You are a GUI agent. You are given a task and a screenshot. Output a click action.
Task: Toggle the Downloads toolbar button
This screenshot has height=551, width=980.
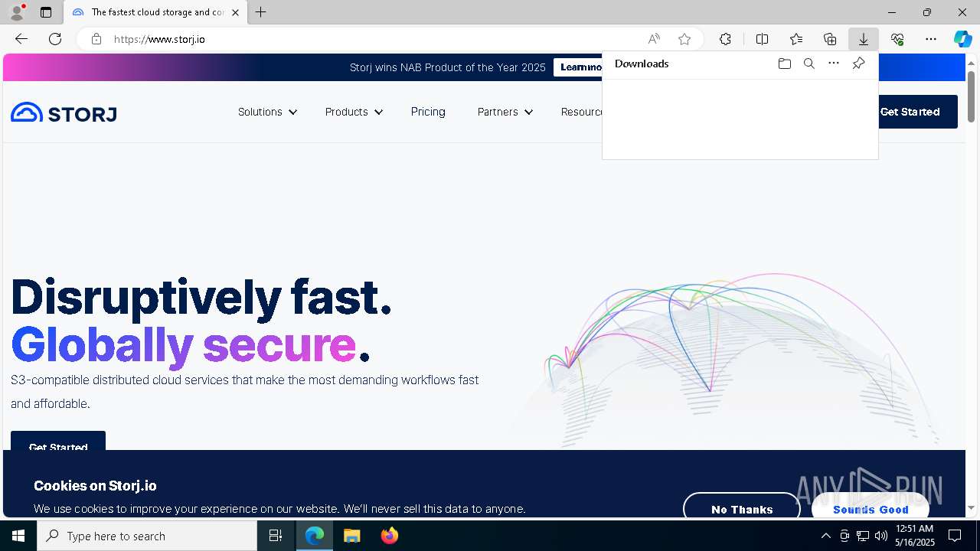point(864,39)
